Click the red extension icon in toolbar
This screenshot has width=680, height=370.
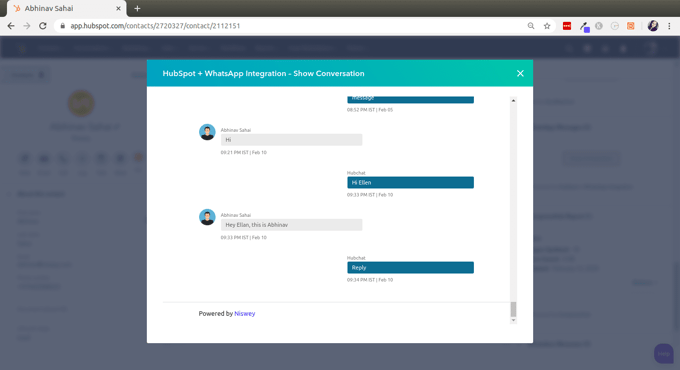point(567,26)
